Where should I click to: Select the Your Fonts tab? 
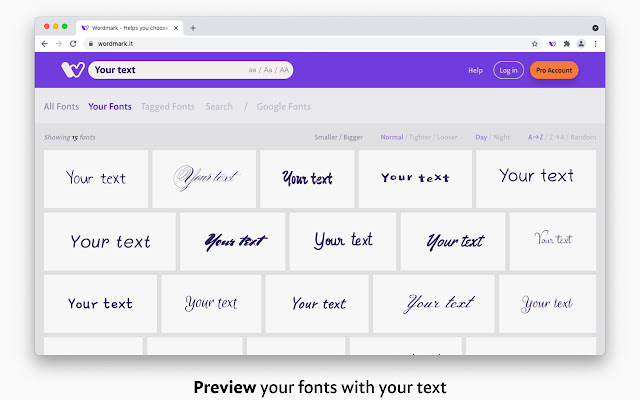[110, 107]
